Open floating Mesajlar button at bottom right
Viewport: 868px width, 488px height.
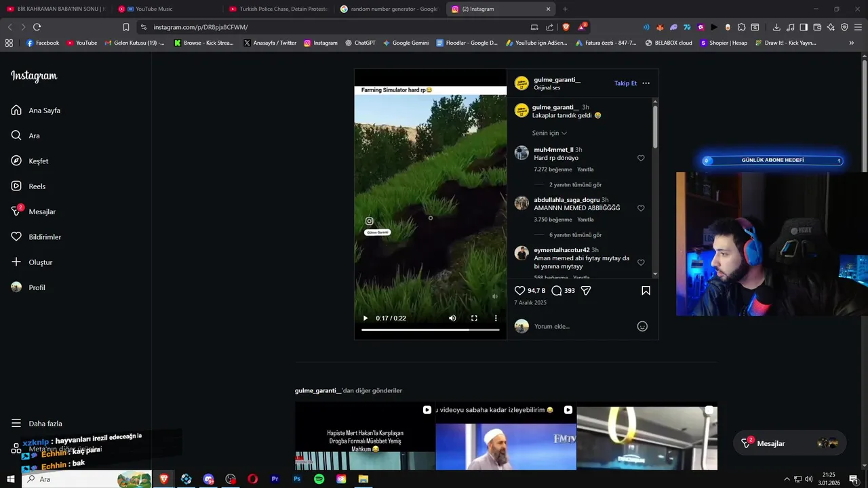(x=790, y=443)
